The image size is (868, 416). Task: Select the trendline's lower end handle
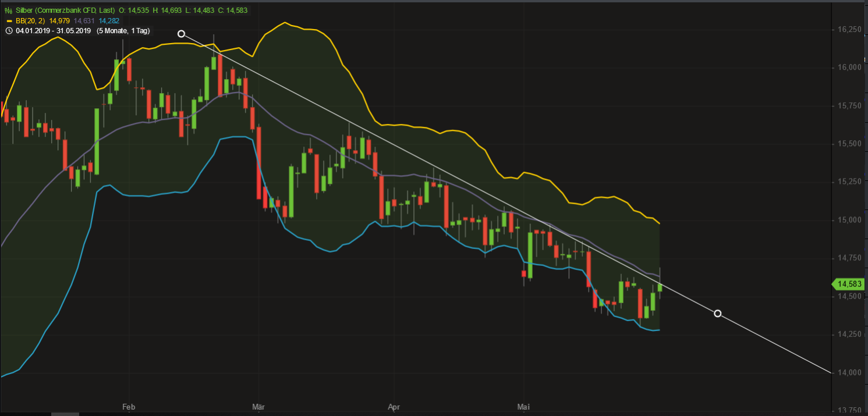[718, 314]
